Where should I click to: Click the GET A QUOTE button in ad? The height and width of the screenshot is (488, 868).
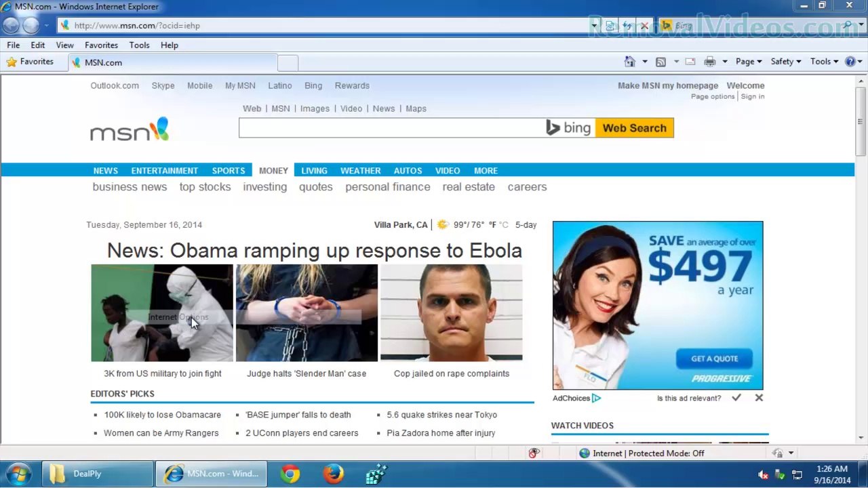click(x=714, y=359)
